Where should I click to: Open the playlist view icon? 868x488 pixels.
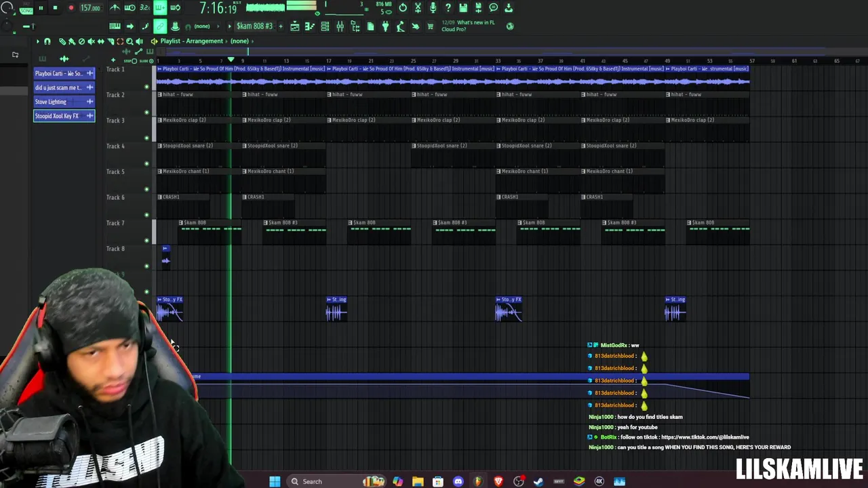(295, 26)
